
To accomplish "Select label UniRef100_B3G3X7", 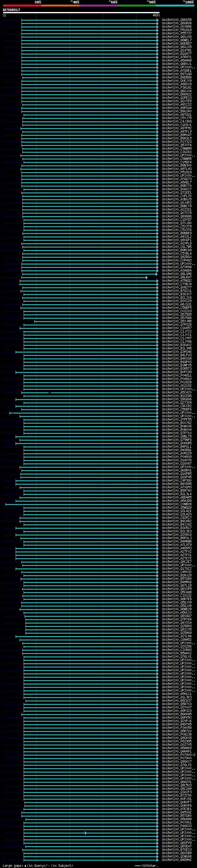I will pos(176,294).
